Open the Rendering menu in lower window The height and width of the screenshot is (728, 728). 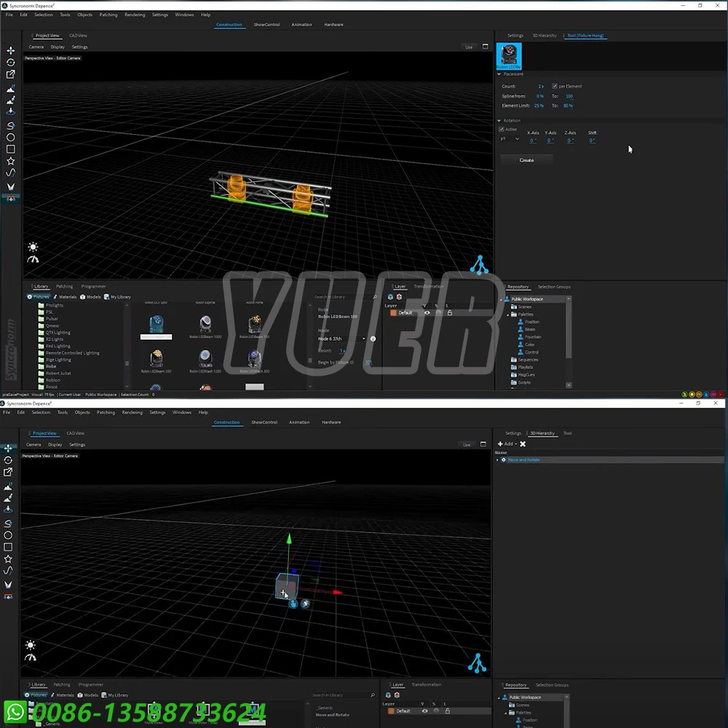(132, 412)
